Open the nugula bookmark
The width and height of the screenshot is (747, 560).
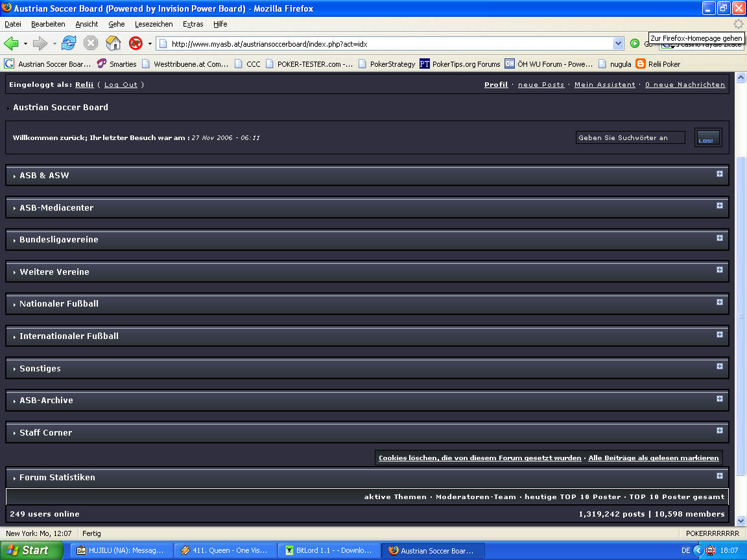(x=615, y=64)
